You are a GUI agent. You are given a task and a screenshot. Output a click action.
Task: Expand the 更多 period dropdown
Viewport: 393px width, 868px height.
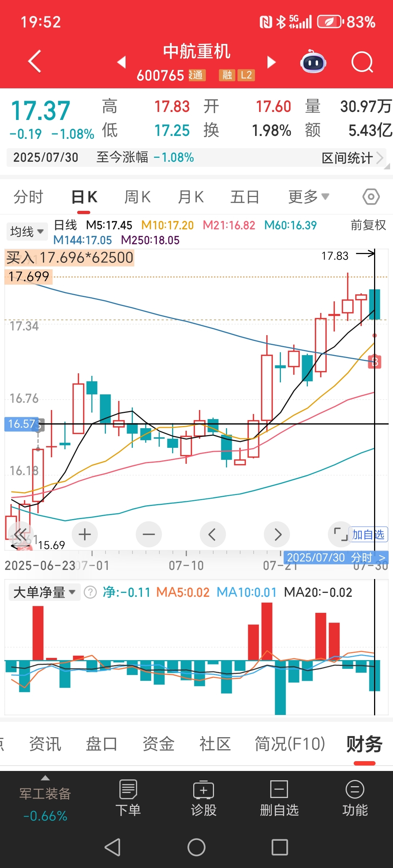(309, 197)
